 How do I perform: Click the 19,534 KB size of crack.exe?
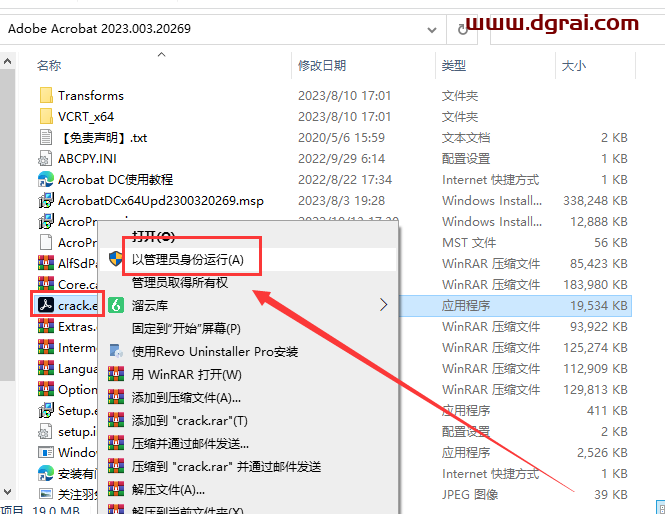[x=599, y=305]
